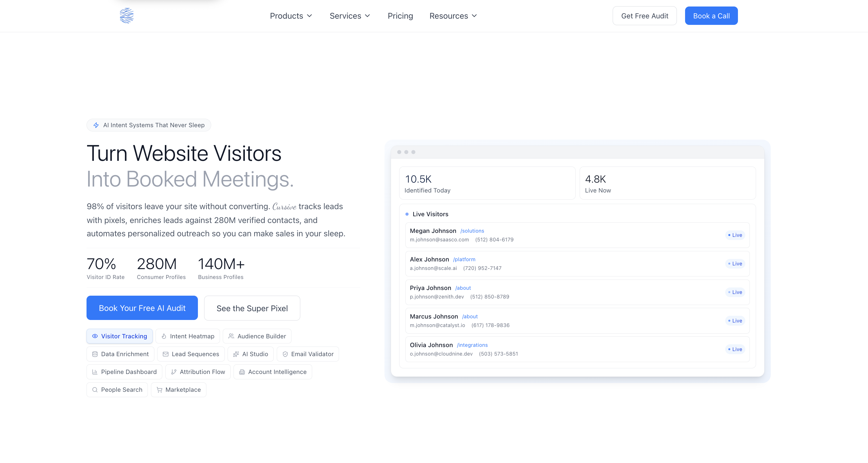Click the Cursive wave logo icon
This screenshot has width=868, height=463.
click(127, 16)
